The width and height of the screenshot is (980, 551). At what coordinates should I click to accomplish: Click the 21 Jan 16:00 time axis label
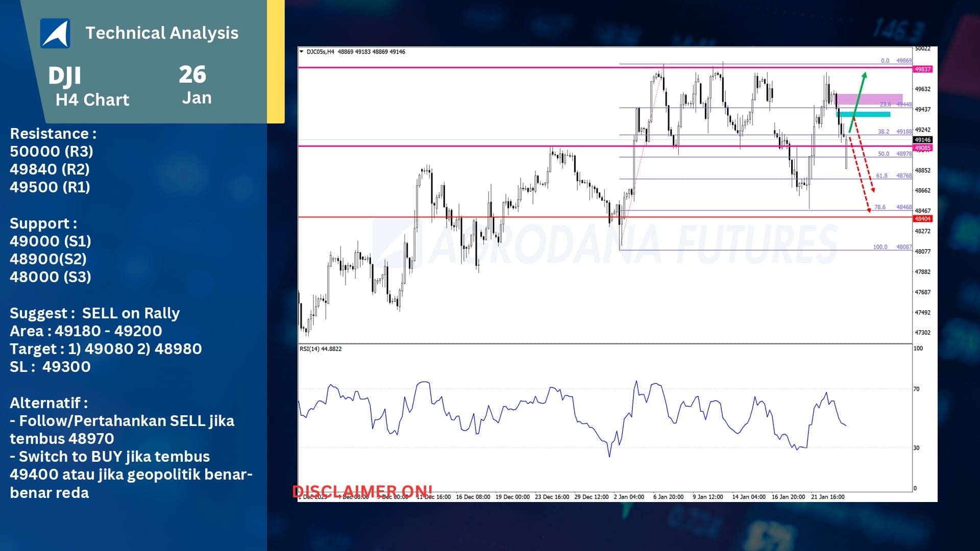click(827, 497)
